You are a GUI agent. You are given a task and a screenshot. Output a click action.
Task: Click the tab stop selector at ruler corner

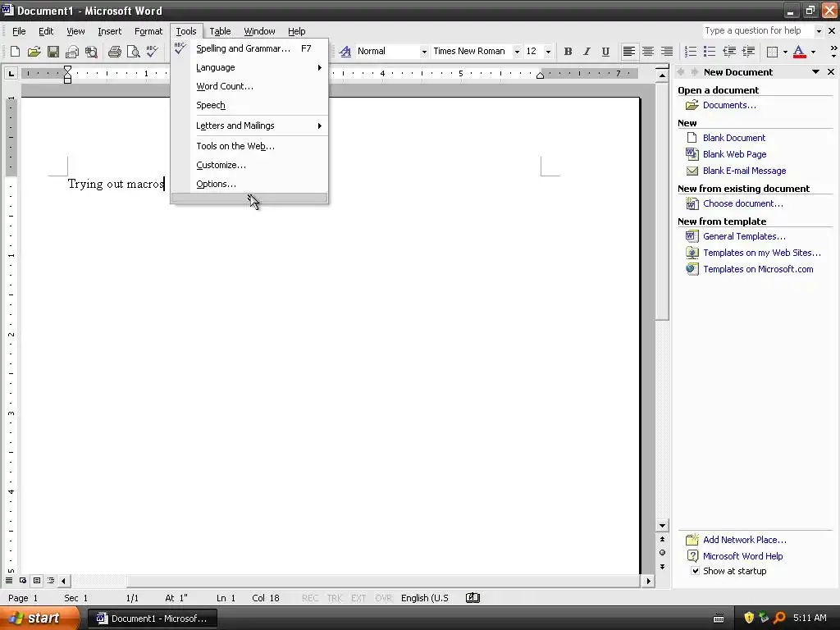tap(11, 73)
